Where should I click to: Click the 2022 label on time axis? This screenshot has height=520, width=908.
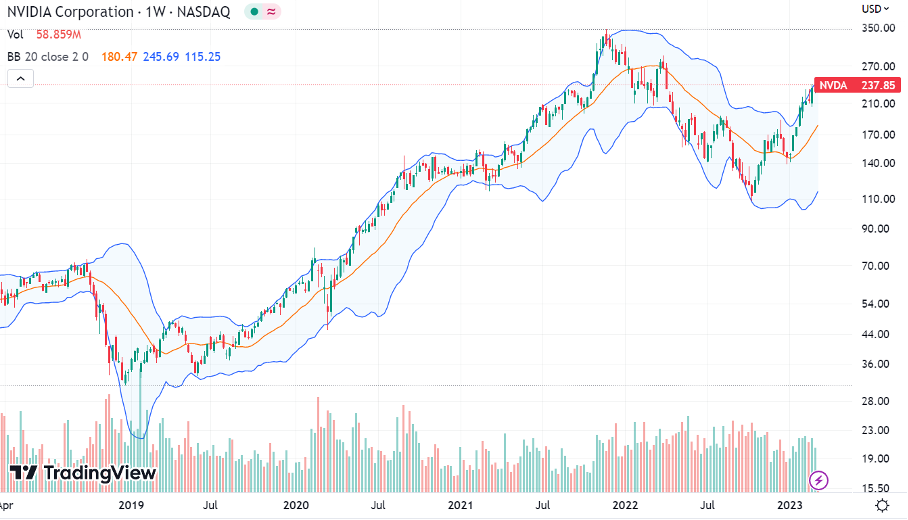(625, 507)
